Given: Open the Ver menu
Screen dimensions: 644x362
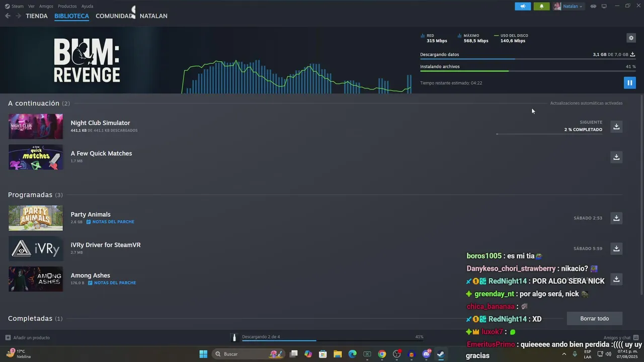Looking at the screenshot, I should coord(31,6).
